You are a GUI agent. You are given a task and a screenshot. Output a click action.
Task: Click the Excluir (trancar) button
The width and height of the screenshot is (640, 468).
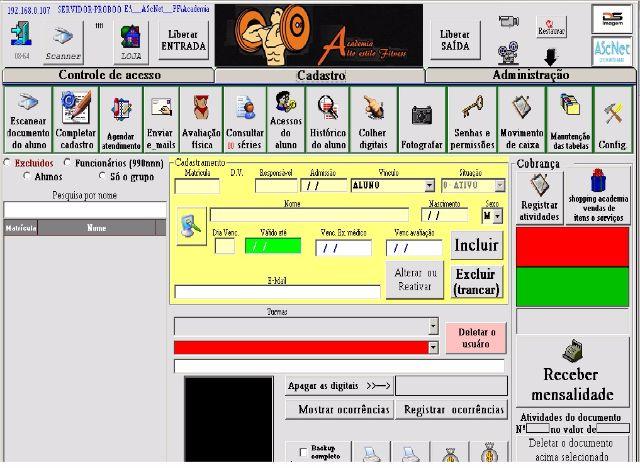[x=477, y=282]
